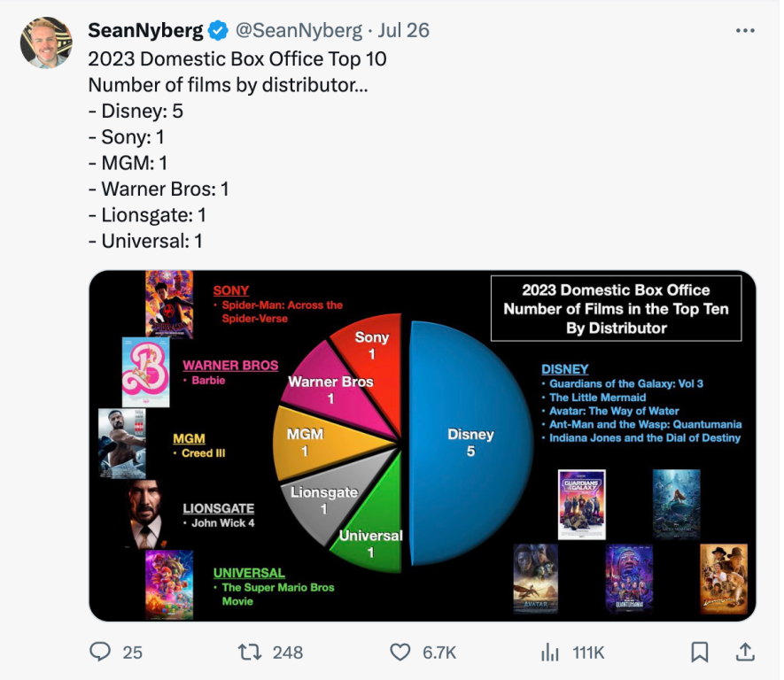Click the Jul 26 timestamp
The width and height of the screenshot is (784, 680).
[x=404, y=30]
